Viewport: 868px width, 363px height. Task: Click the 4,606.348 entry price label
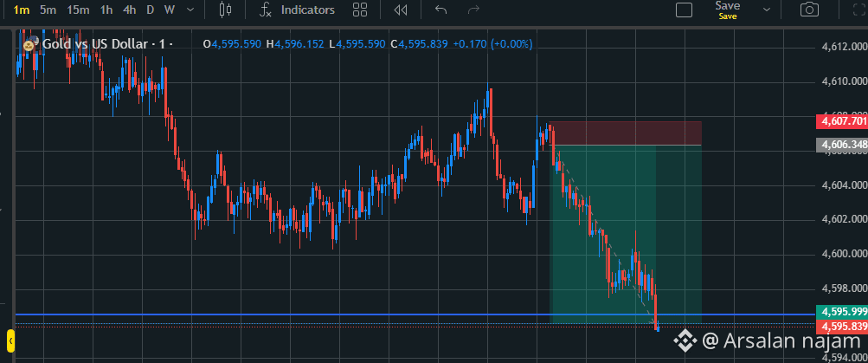click(x=842, y=146)
